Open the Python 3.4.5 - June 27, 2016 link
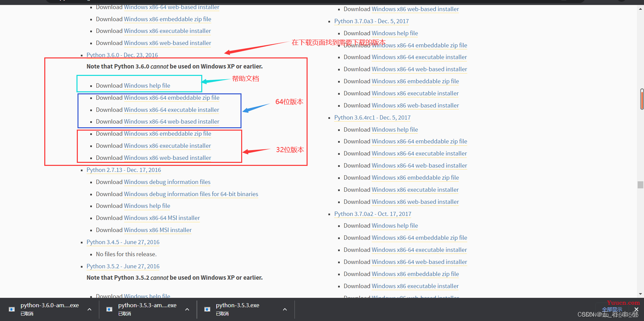Image resolution: width=644 pixels, height=321 pixels. (123, 242)
